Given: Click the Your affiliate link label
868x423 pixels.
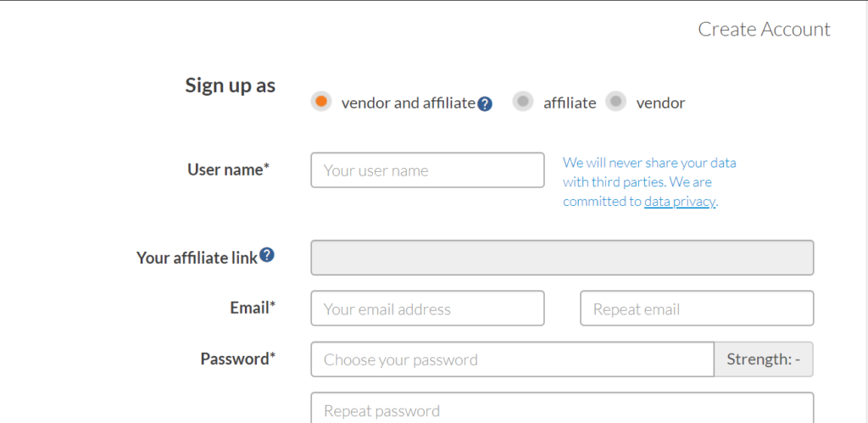Looking at the screenshot, I should tap(197, 258).
